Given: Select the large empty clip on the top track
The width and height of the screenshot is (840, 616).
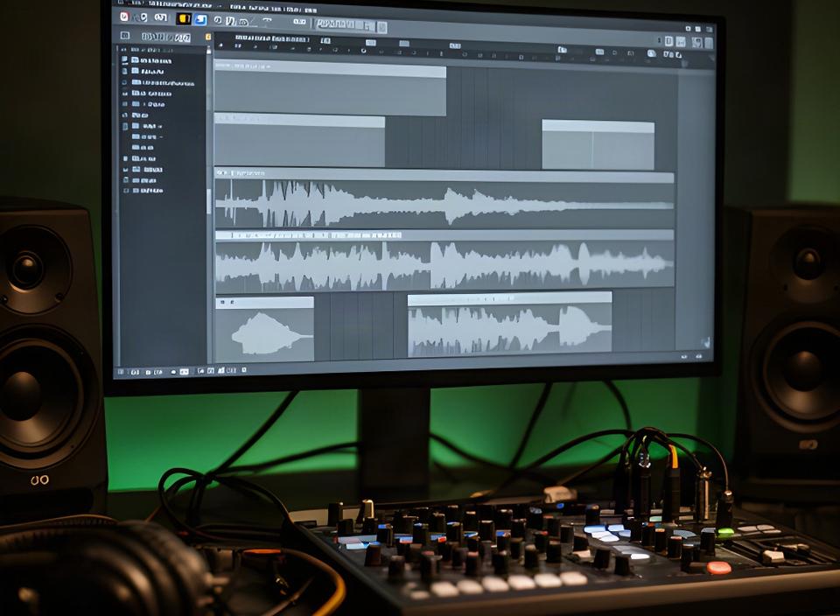Looking at the screenshot, I should coord(330,87).
